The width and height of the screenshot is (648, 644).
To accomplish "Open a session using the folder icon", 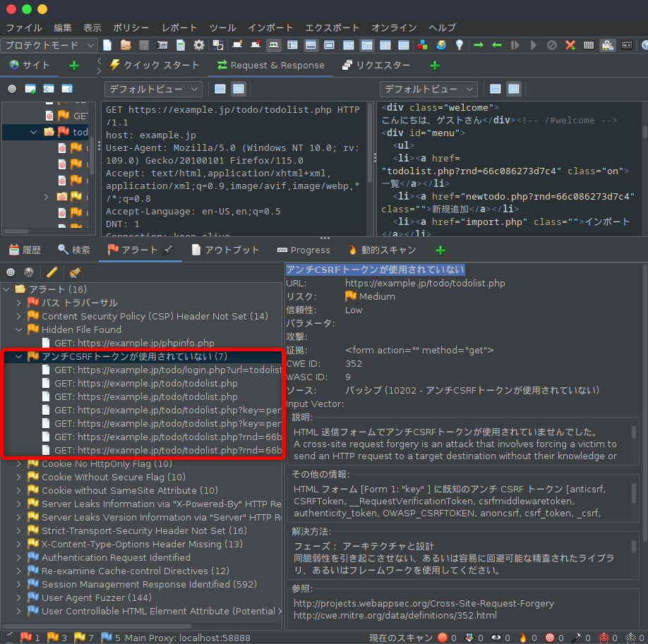I will [124, 44].
